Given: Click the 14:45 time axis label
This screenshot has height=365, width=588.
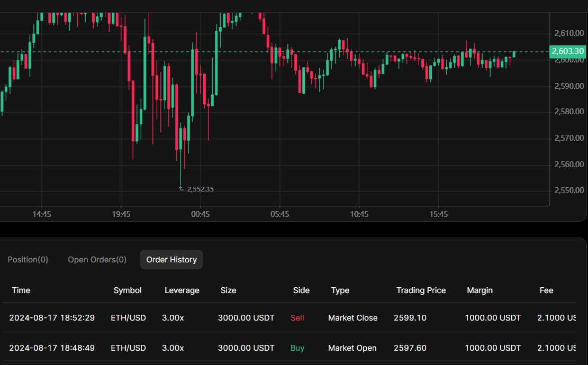Looking at the screenshot, I should 42,214.
